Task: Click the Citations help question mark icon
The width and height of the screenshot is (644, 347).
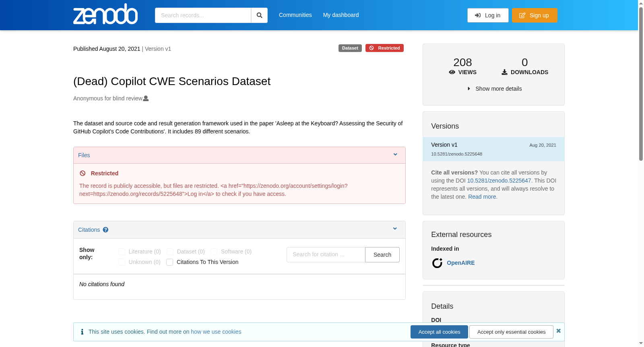Action: (x=105, y=230)
